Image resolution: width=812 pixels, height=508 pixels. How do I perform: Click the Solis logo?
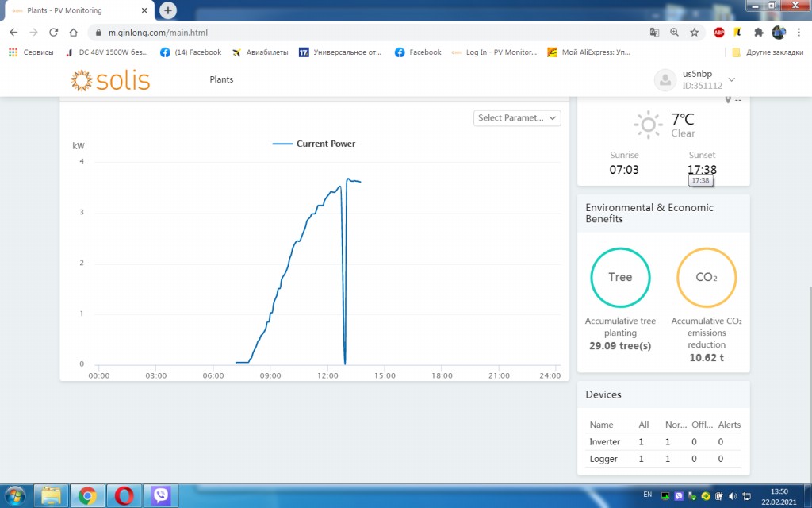[110, 80]
